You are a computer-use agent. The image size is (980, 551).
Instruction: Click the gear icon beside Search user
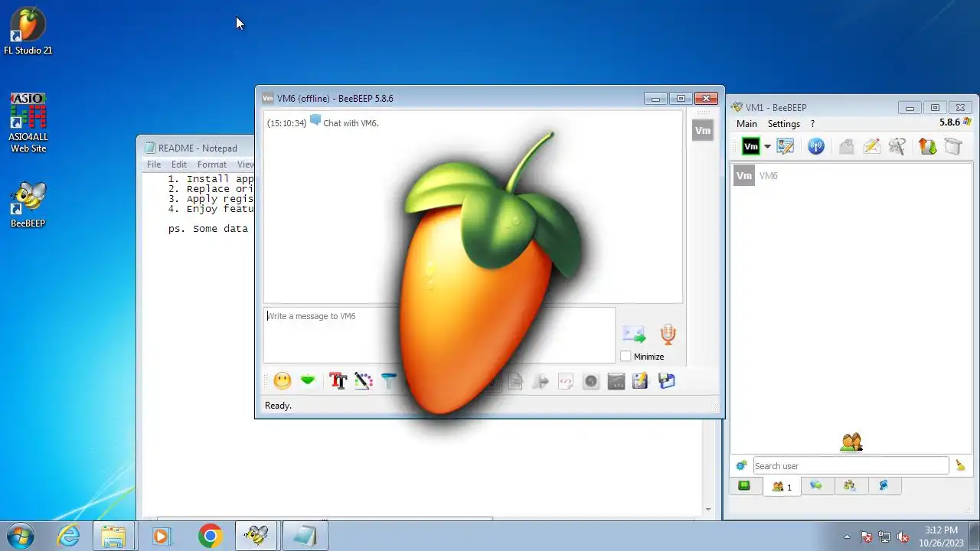coord(741,465)
